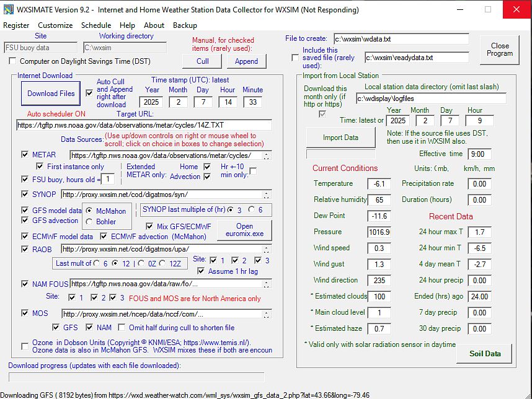The height and width of the screenshot is (399, 532).
Task: Toggle ECMWF advection checkbox
Action: (104, 236)
